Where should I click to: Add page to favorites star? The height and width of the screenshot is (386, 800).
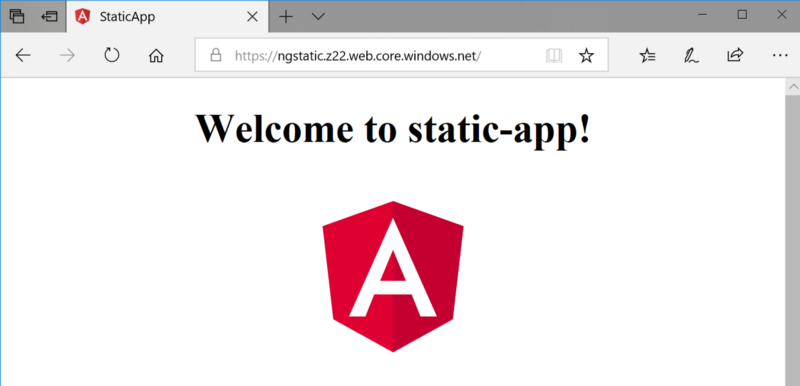click(586, 55)
